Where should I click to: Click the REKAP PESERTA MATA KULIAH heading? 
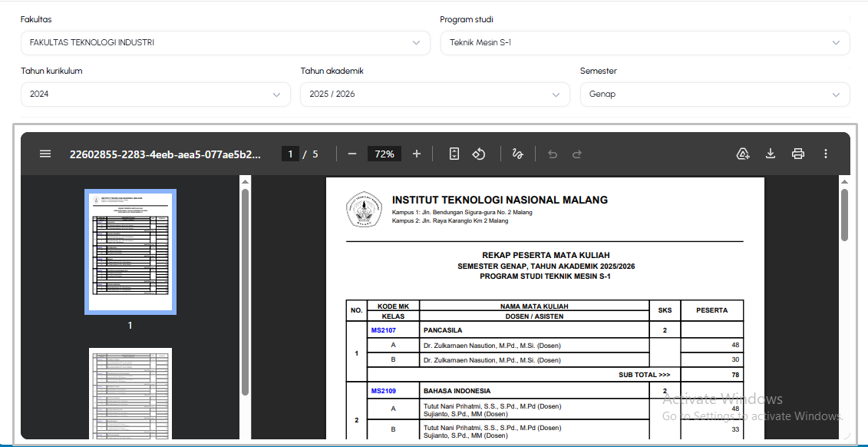(x=546, y=255)
